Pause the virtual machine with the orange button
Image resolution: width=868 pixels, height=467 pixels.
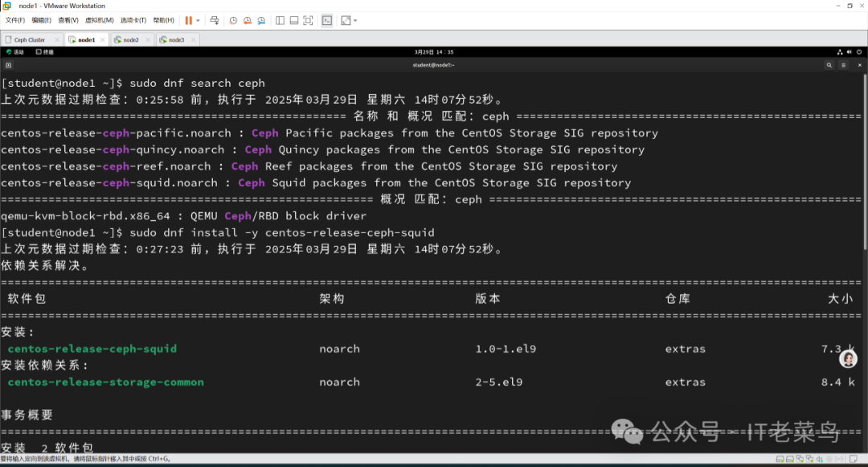coord(189,20)
